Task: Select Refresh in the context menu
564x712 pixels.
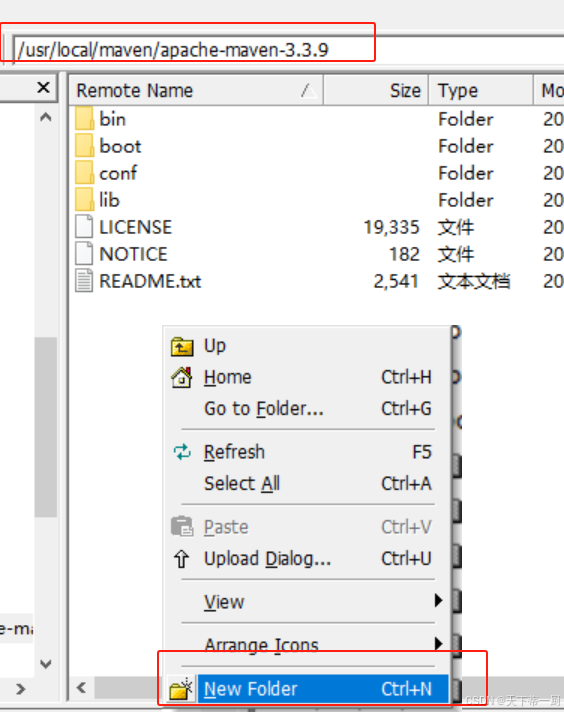Action: click(x=307, y=452)
